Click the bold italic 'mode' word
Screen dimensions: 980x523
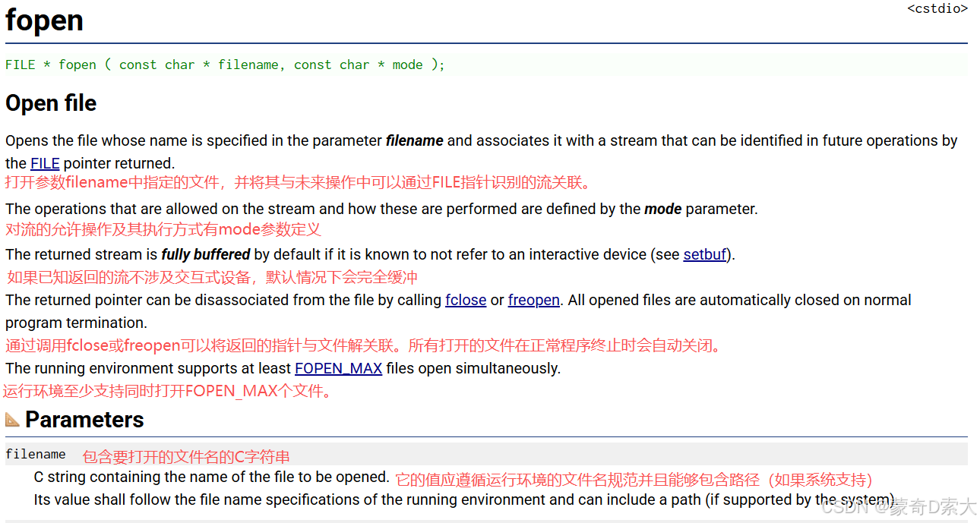click(663, 209)
